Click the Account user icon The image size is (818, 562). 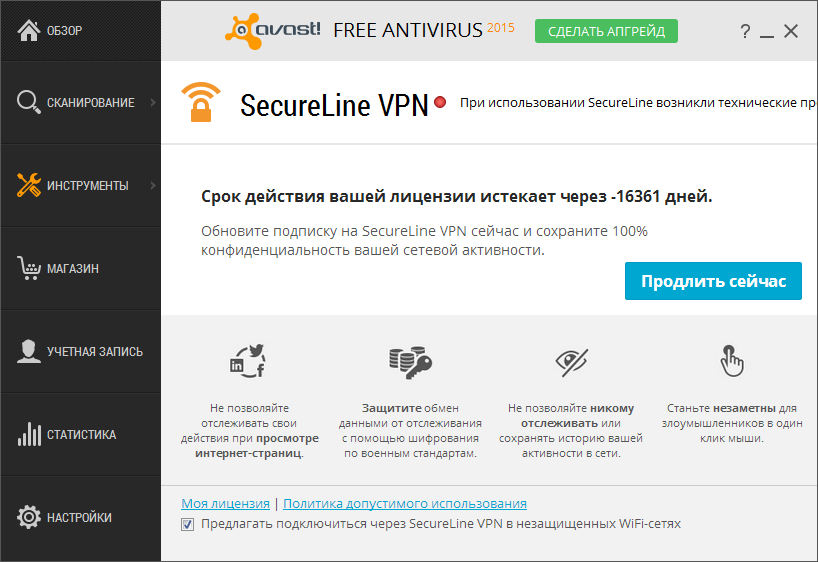click(x=28, y=351)
